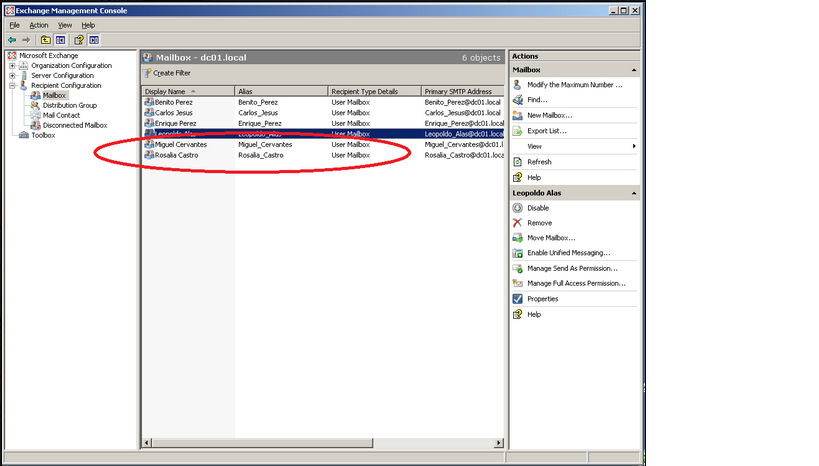Click the Back arrow toolbar icon
This screenshot has width=819, height=466.
point(11,40)
